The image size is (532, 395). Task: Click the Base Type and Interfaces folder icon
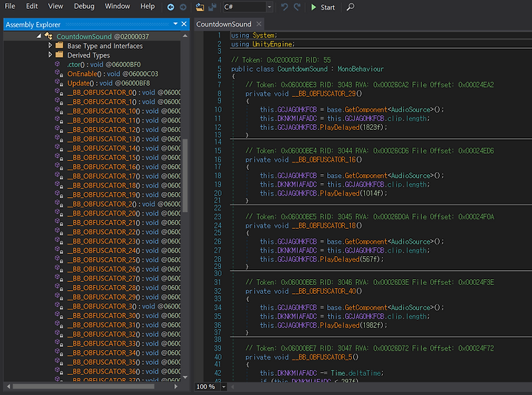[x=59, y=45]
